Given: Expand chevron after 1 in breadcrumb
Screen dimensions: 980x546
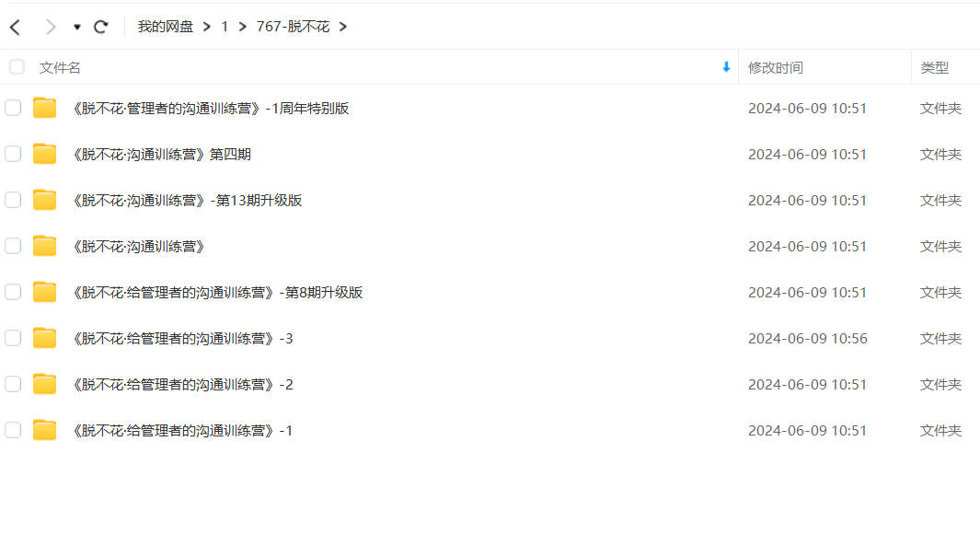Looking at the screenshot, I should point(243,27).
